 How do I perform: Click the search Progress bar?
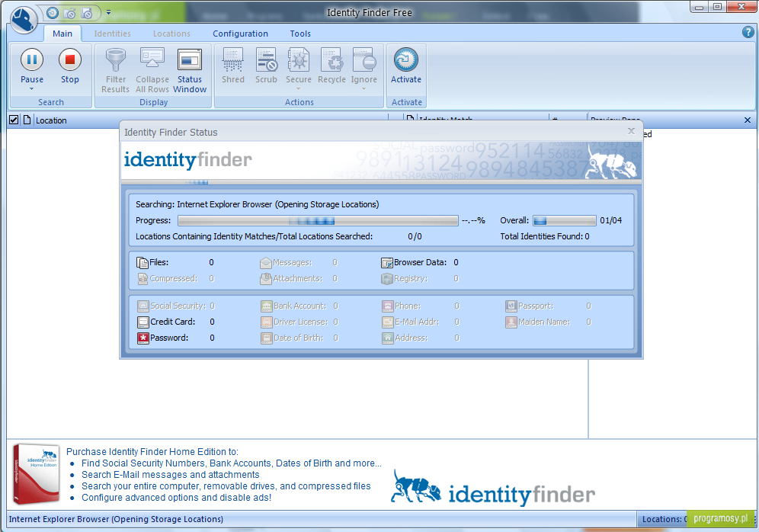(318, 221)
